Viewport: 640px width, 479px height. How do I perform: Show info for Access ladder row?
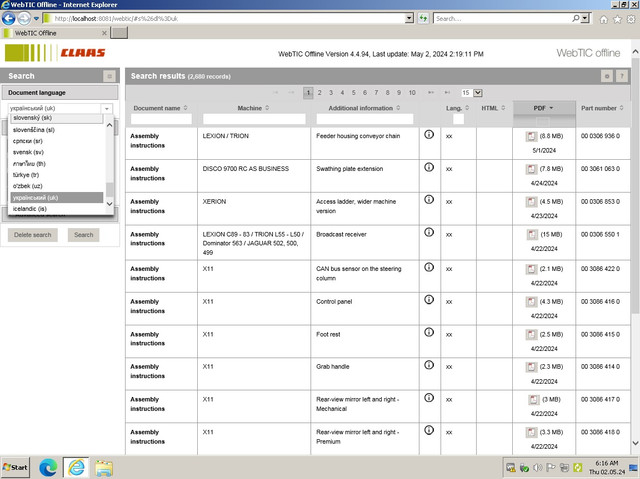pyautogui.click(x=429, y=199)
